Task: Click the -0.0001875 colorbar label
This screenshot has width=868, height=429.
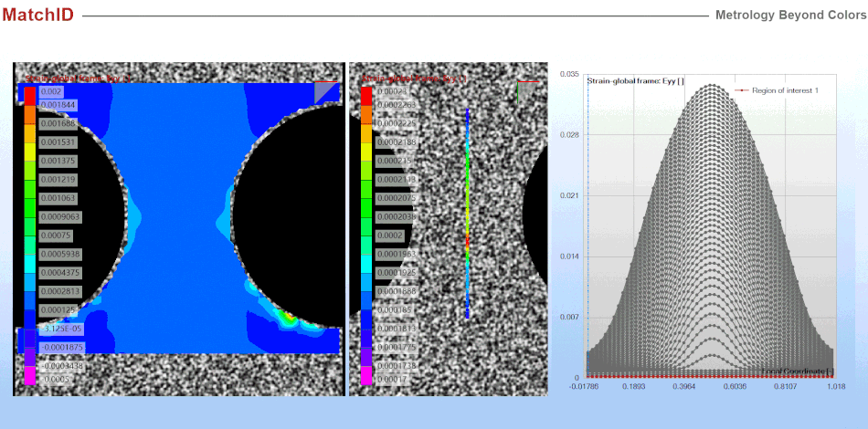Action: (61, 347)
